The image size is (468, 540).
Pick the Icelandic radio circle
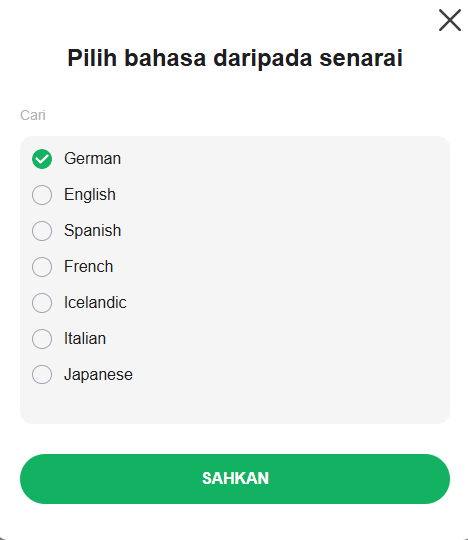click(42, 303)
